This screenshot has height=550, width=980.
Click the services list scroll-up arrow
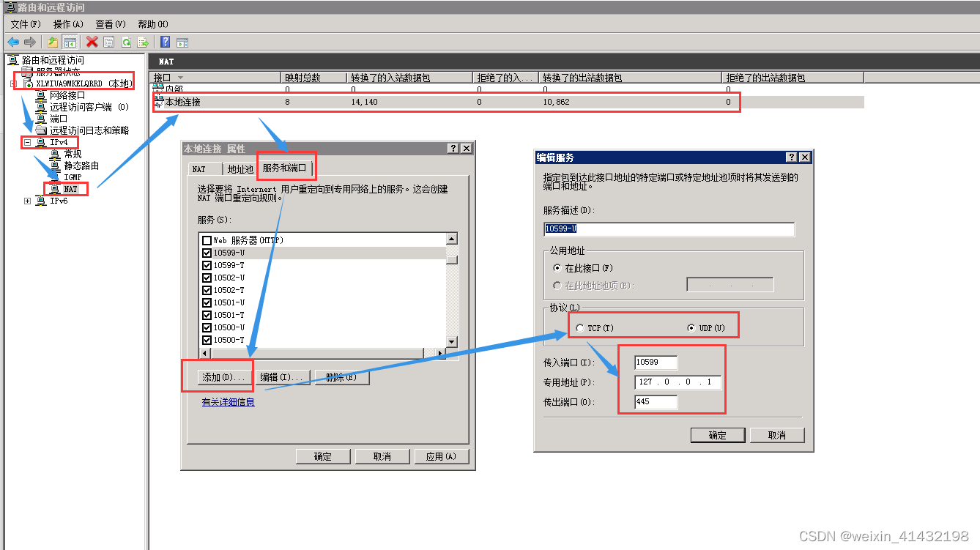pyautogui.click(x=452, y=239)
